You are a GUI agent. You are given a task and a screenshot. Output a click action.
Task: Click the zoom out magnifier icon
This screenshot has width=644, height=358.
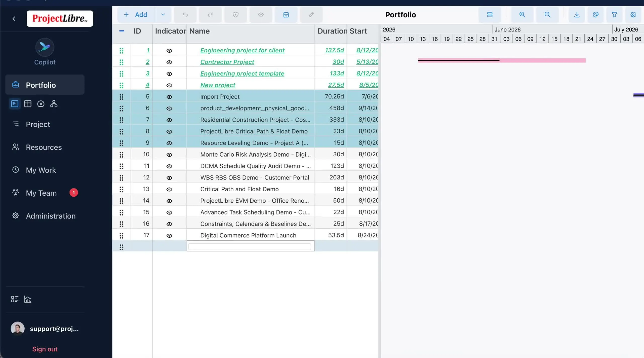click(547, 15)
